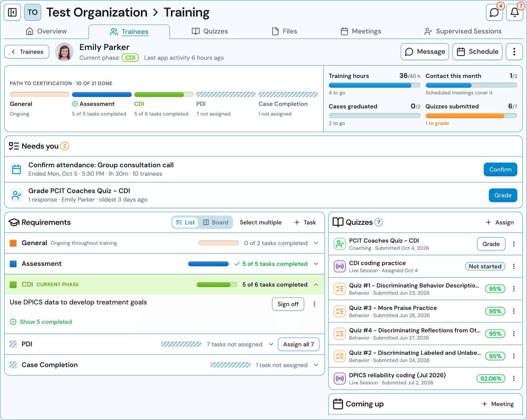Open the Quizzes tab
Viewport: 527px width, 420px height.
[210, 31]
